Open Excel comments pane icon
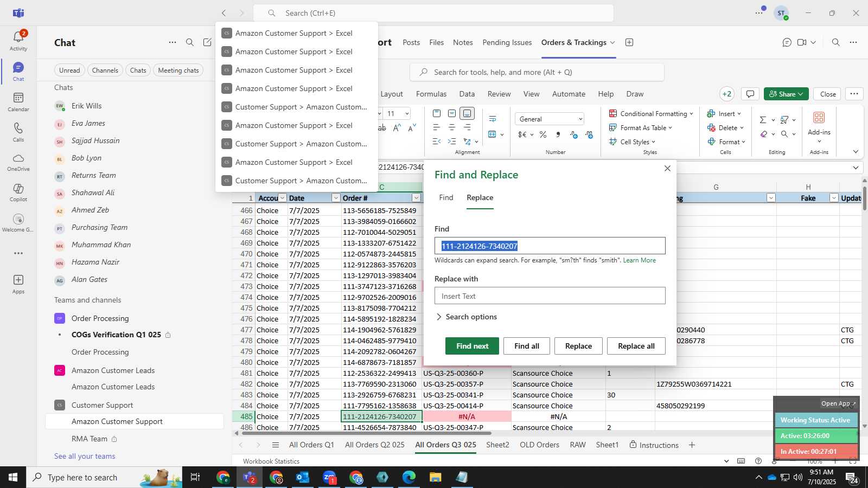Viewport: 868px width, 488px height. tap(750, 94)
